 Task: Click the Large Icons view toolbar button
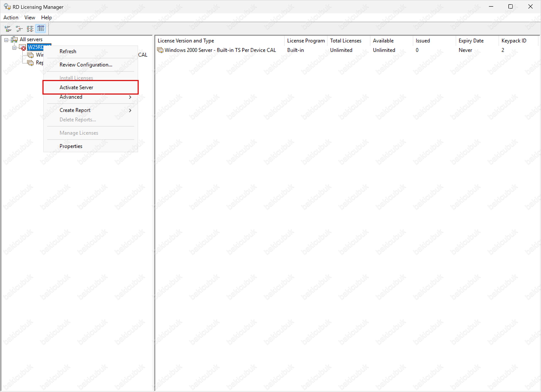point(8,29)
